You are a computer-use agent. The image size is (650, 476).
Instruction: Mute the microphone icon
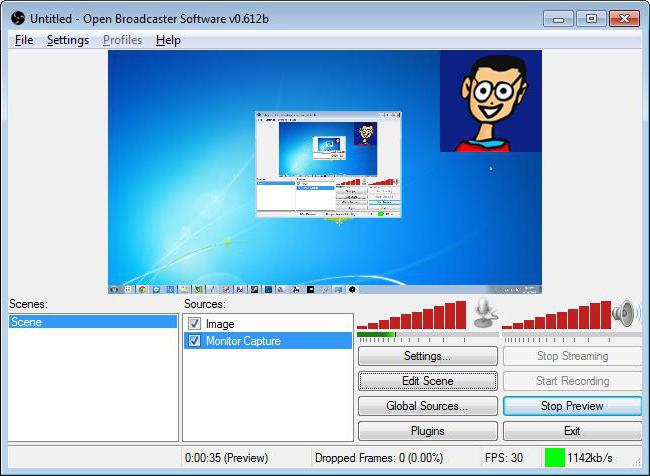coord(485,313)
